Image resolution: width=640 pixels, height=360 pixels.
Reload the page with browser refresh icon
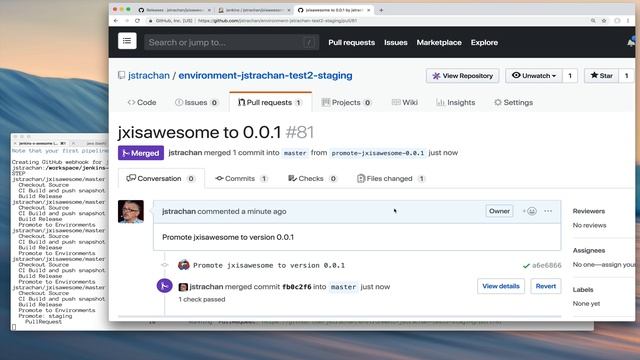138,20
